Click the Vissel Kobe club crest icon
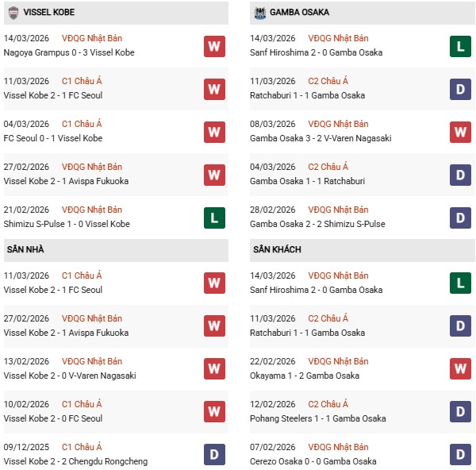 point(13,13)
